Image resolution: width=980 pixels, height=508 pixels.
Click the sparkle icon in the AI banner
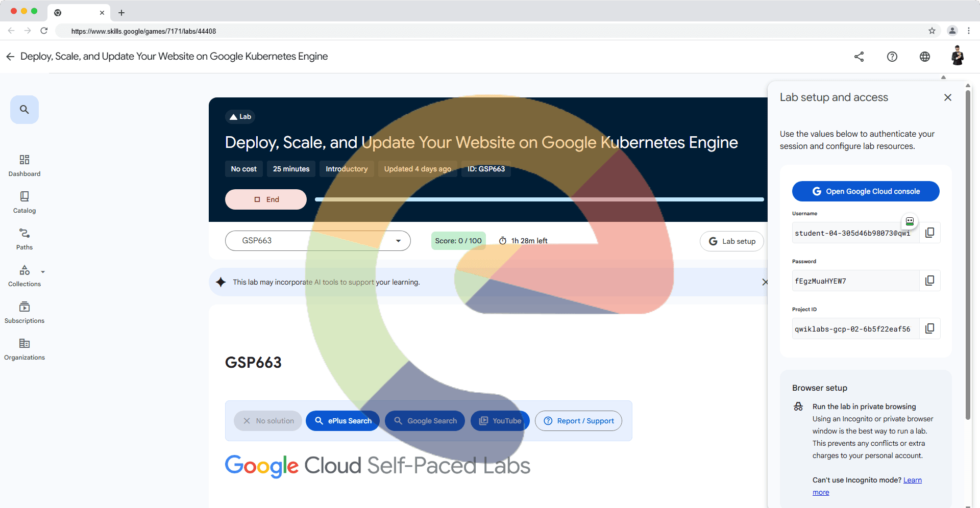220,282
